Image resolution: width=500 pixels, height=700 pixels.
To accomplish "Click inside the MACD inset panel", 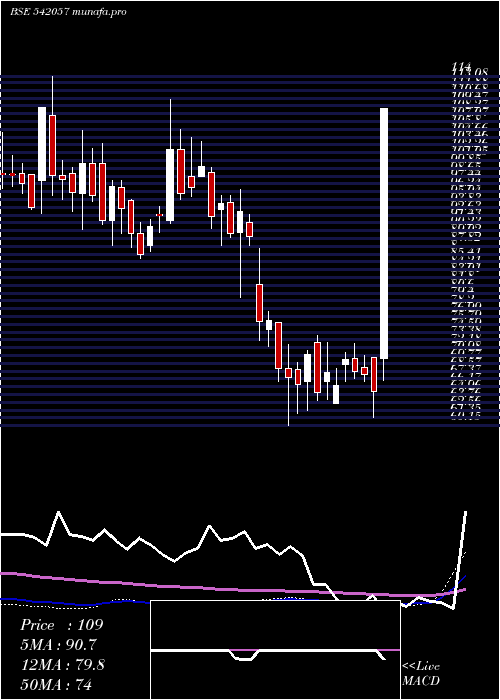I will [x=275, y=650].
